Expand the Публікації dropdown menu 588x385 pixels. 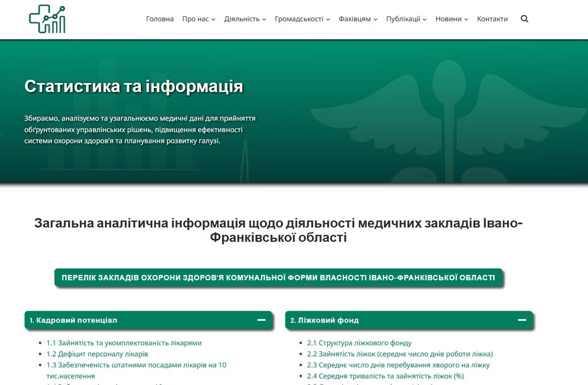(406, 19)
